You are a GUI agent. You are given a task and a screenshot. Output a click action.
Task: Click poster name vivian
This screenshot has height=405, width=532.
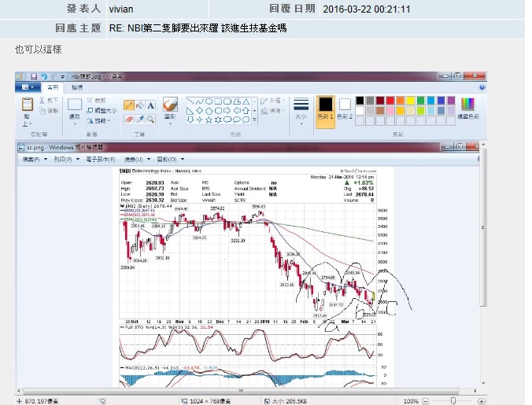(121, 9)
